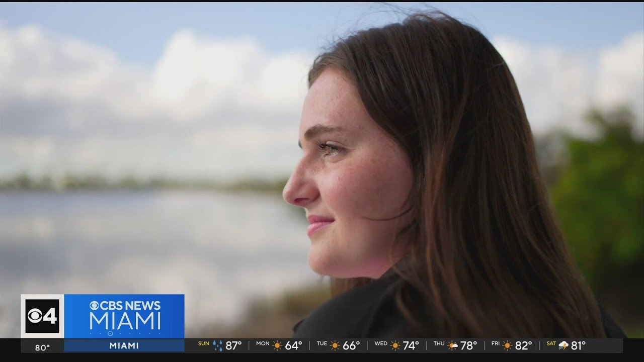The width and height of the screenshot is (644, 362).
Task: Click the Saturday thunderstorm icon
Action: point(563,345)
